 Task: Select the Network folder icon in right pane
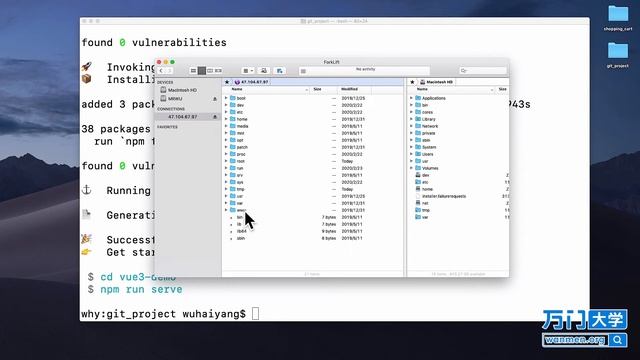418,126
